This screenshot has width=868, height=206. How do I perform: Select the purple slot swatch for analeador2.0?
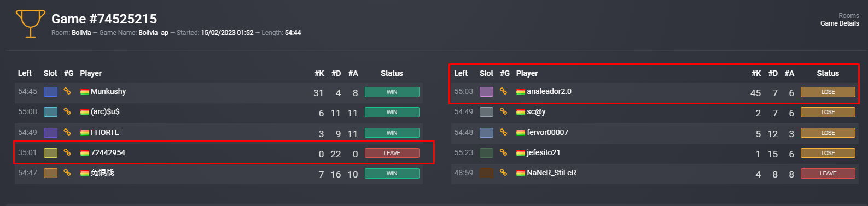pyautogui.click(x=486, y=92)
